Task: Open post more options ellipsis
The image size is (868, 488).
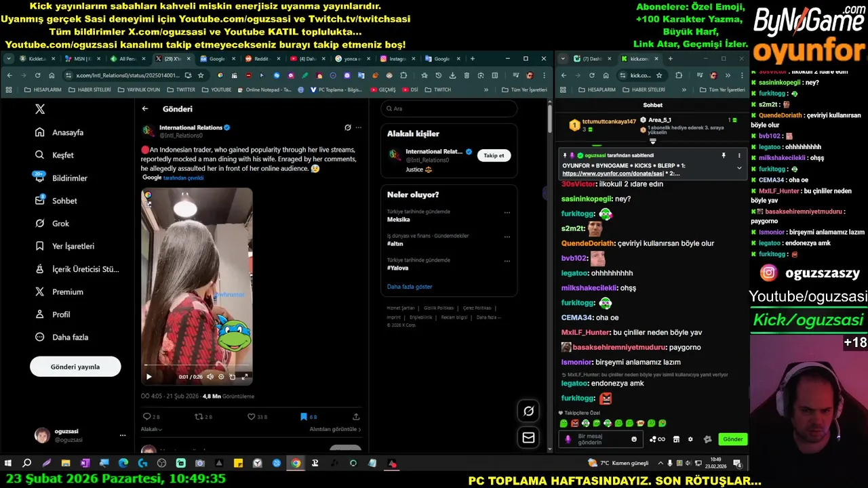Action: point(359,127)
